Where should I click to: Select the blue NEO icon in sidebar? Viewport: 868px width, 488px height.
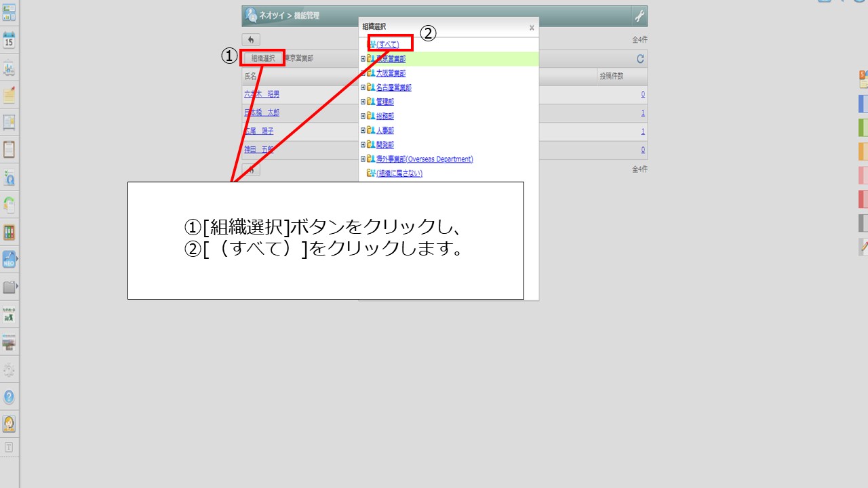[x=9, y=260]
